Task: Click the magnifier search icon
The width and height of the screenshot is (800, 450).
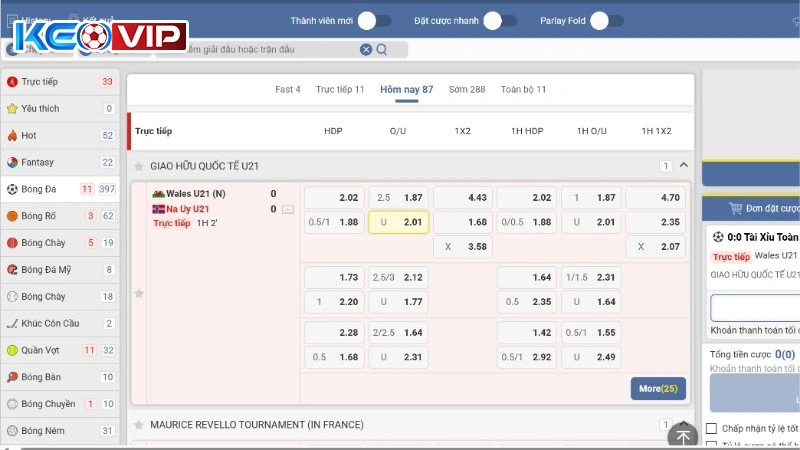Action: (x=382, y=49)
